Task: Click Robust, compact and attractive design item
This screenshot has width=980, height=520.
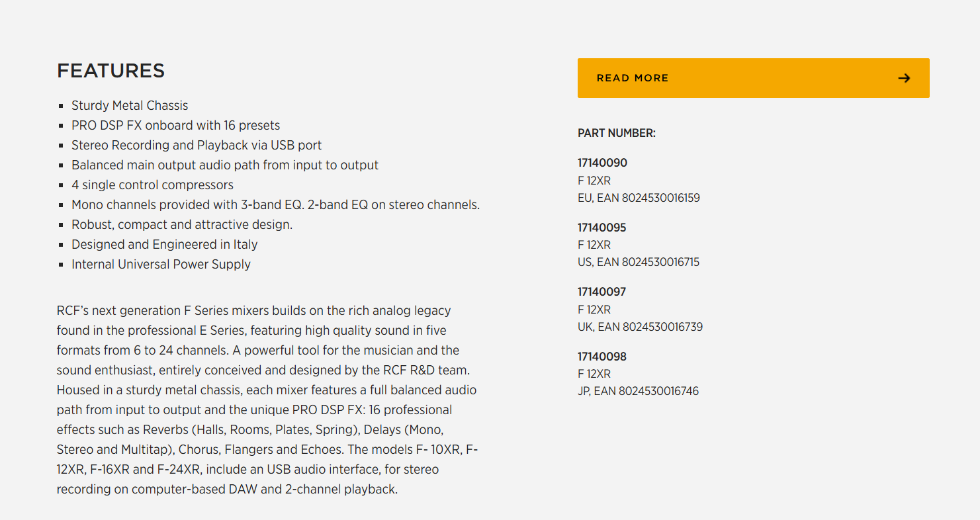Action: coord(182,225)
